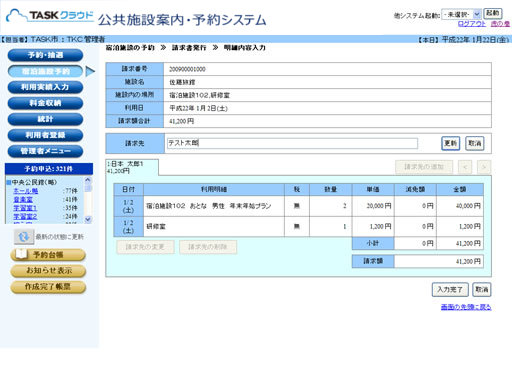512x384 pixels.
Task: Click the 作成完了帳票 button
Action: (48, 287)
